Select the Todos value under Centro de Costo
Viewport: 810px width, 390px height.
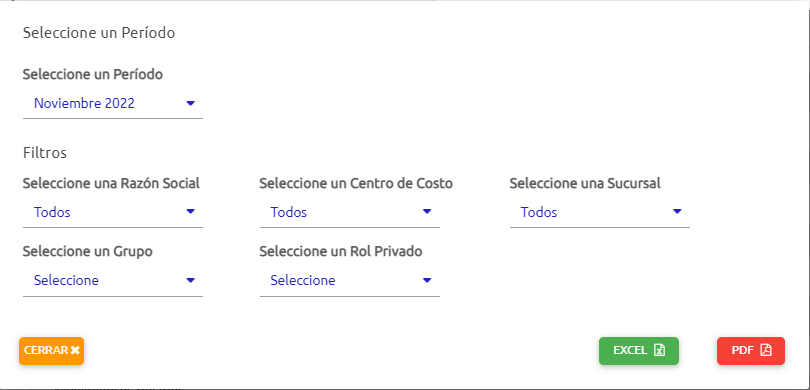click(289, 212)
